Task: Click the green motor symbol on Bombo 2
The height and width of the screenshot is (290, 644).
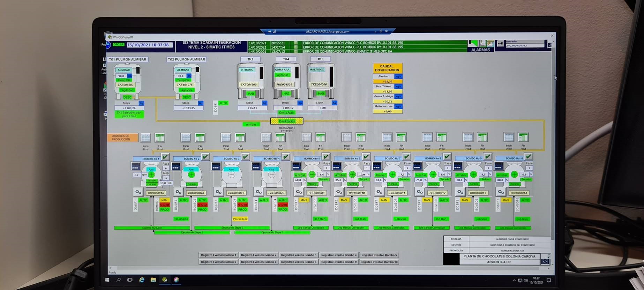Action: pyautogui.click(x=191, y=174)
